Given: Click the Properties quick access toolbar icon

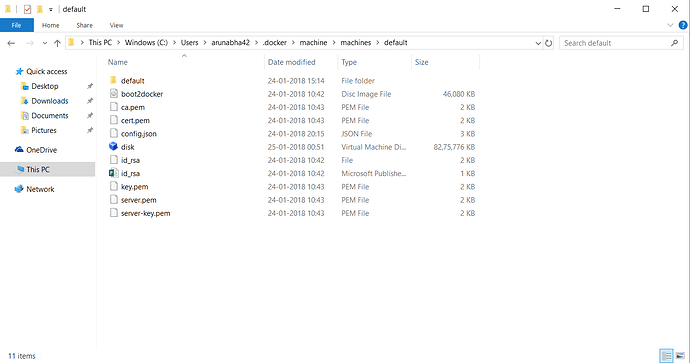Looking at the screenshot, I should (27, 9).
